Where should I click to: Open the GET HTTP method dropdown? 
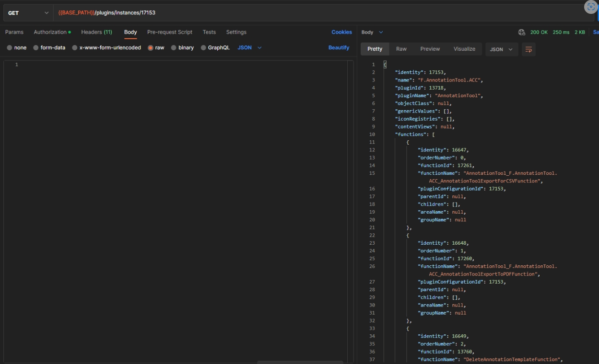tap(28, 13)
